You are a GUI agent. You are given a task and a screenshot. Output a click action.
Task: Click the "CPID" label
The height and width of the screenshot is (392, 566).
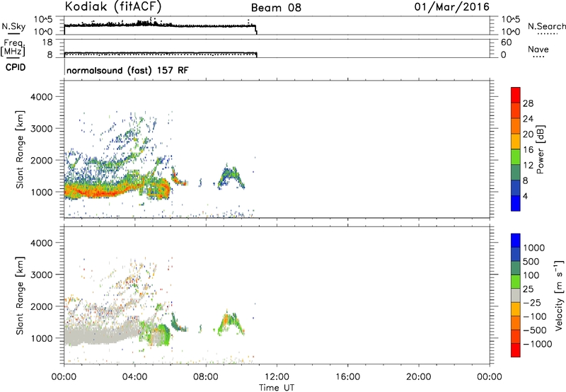click(16, 67)
